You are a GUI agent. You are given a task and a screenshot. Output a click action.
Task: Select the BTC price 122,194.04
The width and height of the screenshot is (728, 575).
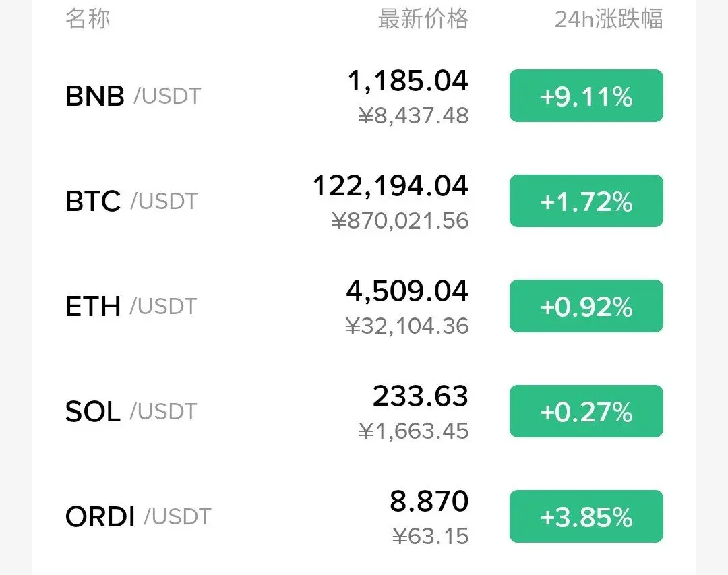(390, 186)
